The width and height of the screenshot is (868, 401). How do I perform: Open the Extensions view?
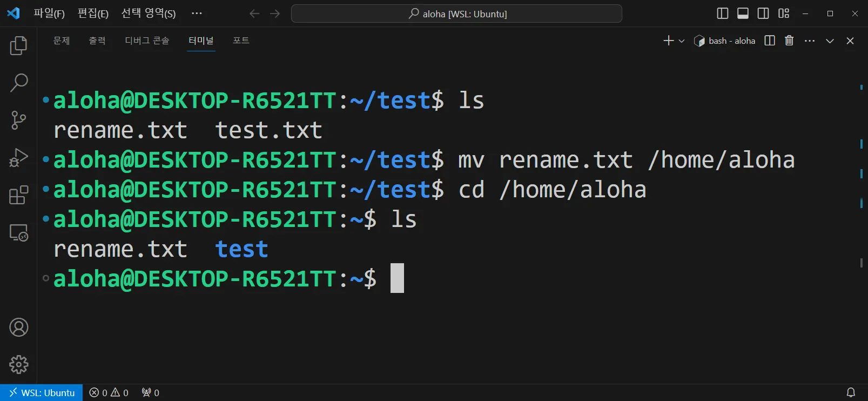[x=18, y=195]
